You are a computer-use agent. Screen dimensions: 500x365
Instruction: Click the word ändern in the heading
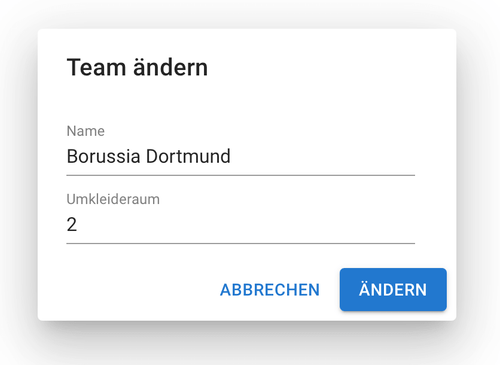pyautogui.click(x=170, y=67)
